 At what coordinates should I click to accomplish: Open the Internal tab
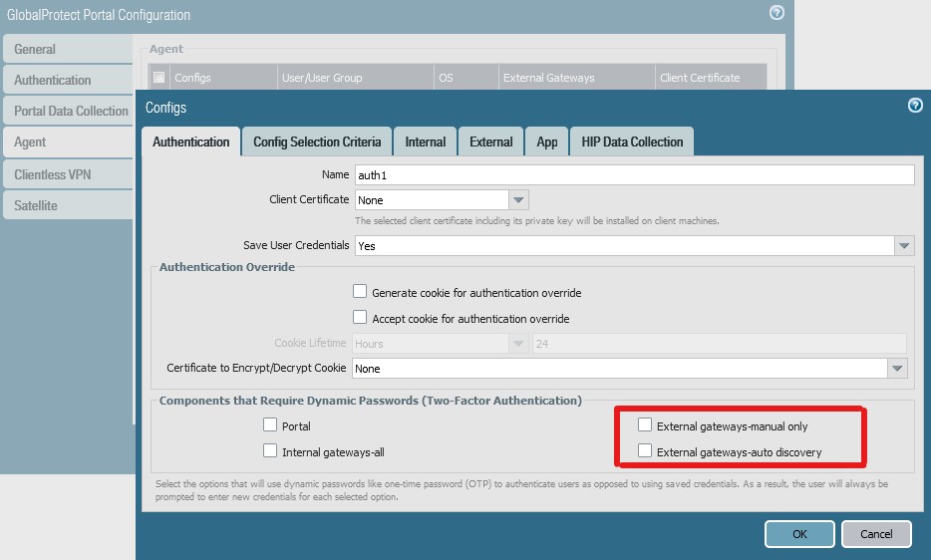click(x=425, y=141)
